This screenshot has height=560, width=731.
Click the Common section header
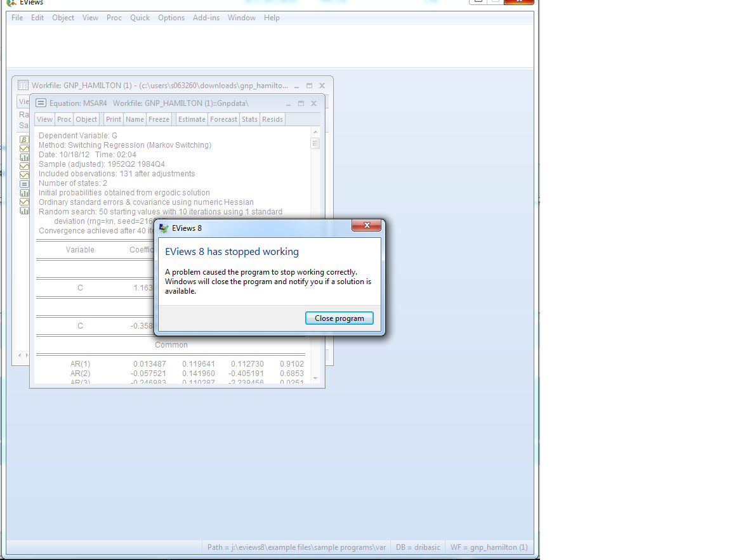[x=171, y=345]
